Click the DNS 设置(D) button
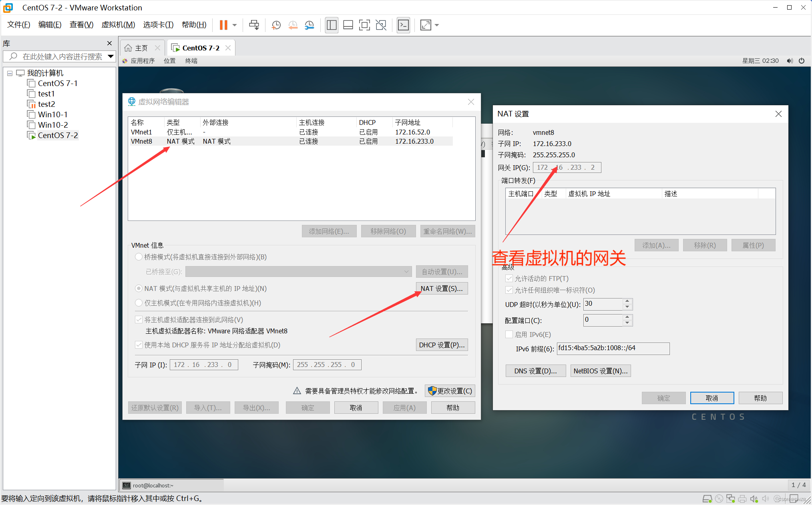The height and width of the screenshot is (505, 812). pyautogui.click(x=535, y=371)
